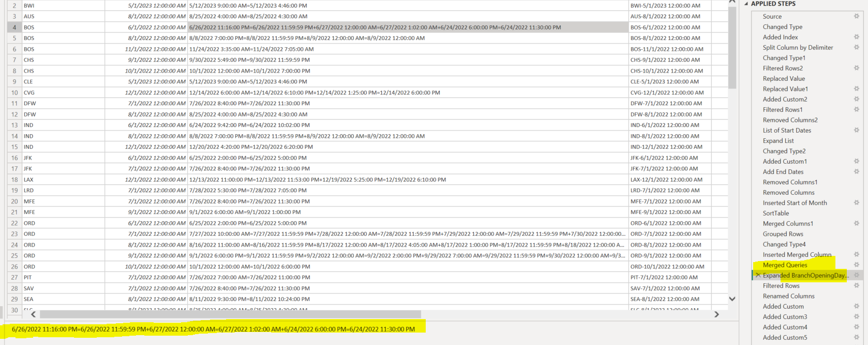Select the Grouped Rows applied step
The height and width of the screenshot is (345, 868).
pyautogui.click(x=783, y=234)
